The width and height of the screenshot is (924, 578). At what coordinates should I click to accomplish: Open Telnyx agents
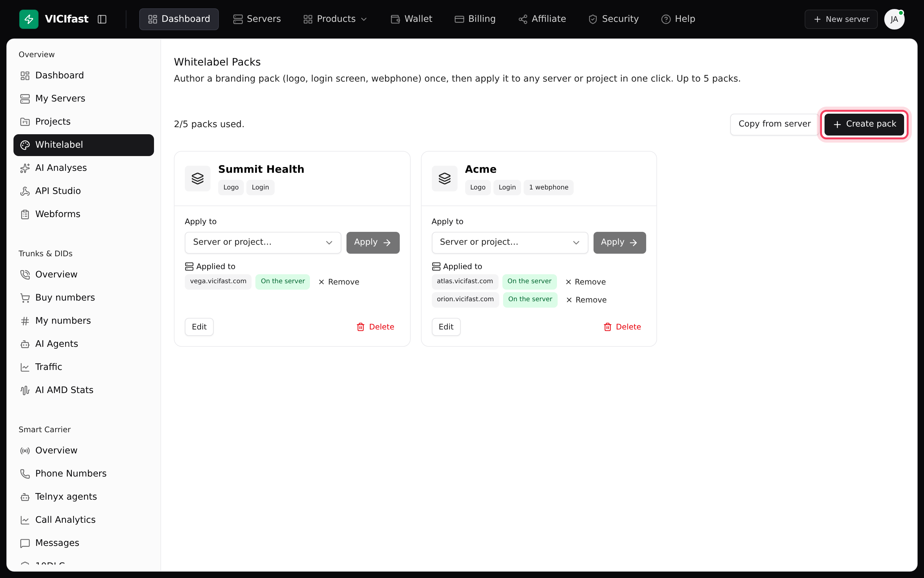84,496
